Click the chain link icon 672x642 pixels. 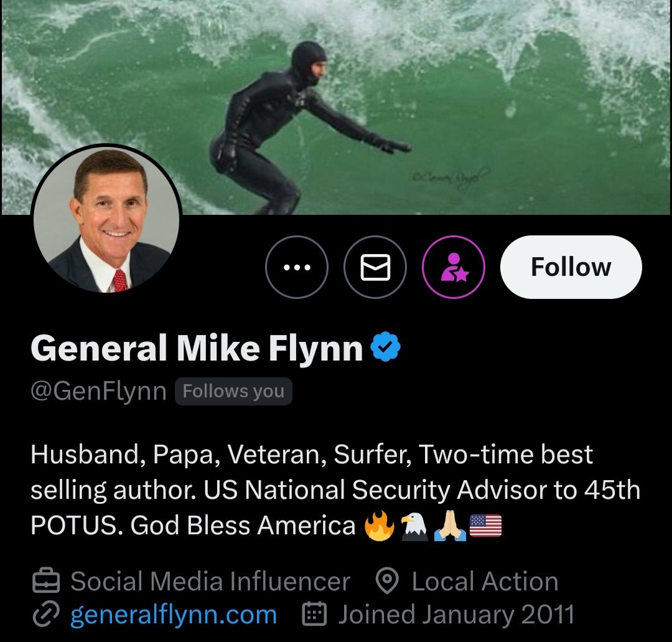(x=46, y=615)
